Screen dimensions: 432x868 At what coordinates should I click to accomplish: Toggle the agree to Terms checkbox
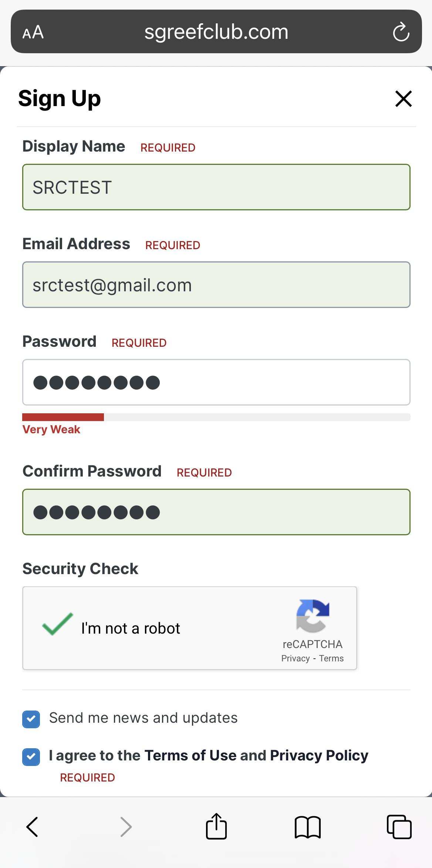pos(31,757)
